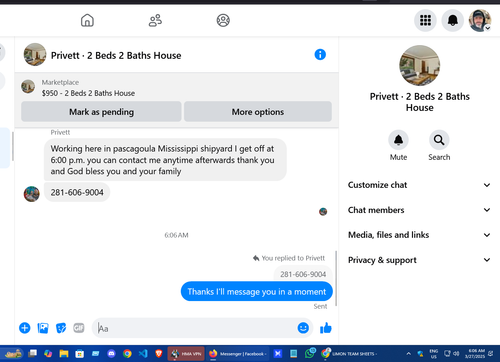Open the notifications bell in top bar
500x362 pixels.
(x=453, y=20)
